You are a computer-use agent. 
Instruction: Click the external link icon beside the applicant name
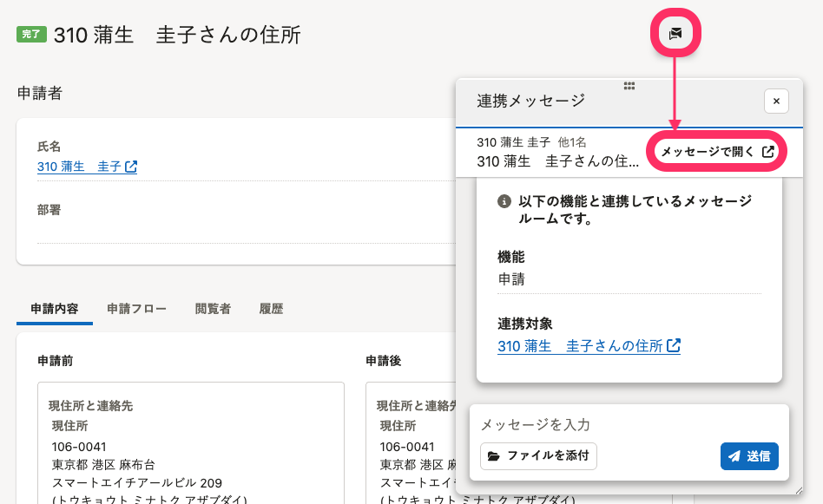[x=131, y=167]
